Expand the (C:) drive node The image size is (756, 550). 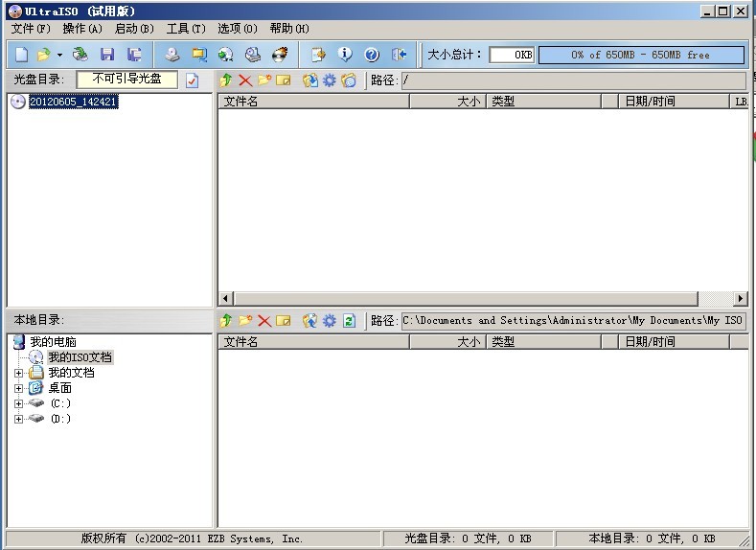[x=18, y=404]
